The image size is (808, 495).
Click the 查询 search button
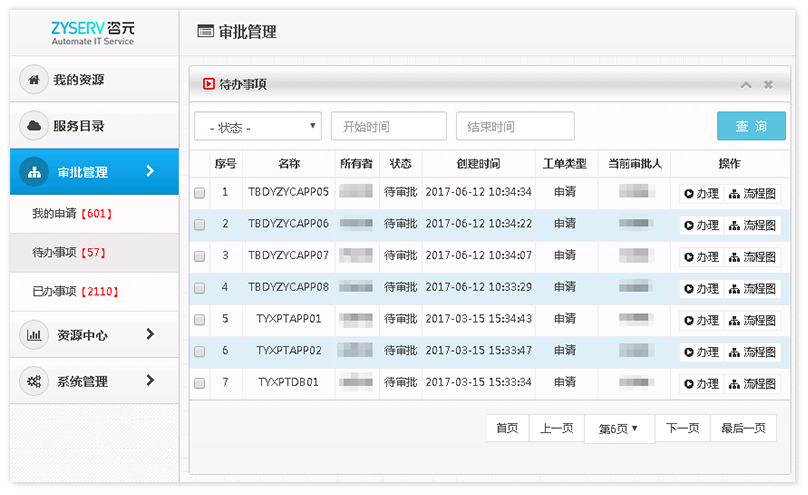751,126
